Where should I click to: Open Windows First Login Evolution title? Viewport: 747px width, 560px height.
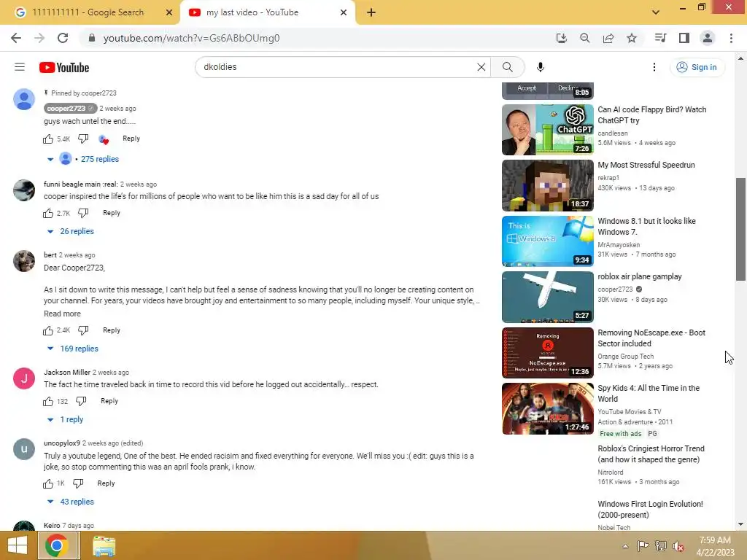point(650,510)
